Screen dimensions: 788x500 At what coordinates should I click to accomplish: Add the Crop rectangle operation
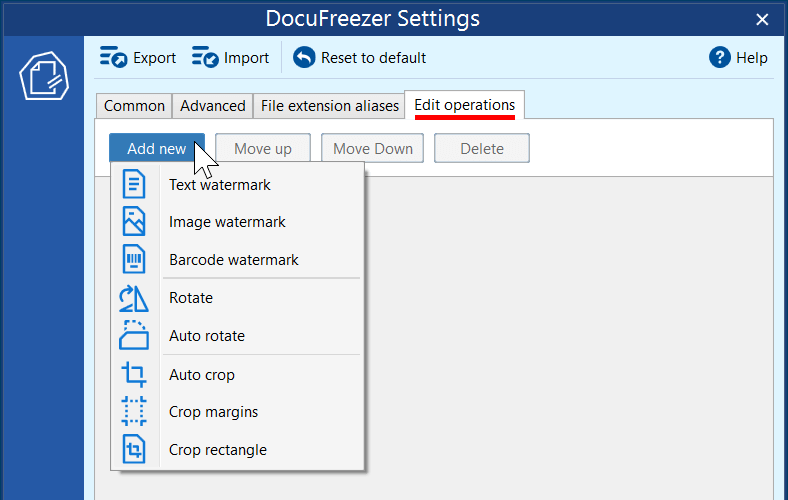[x=218, y=450]
